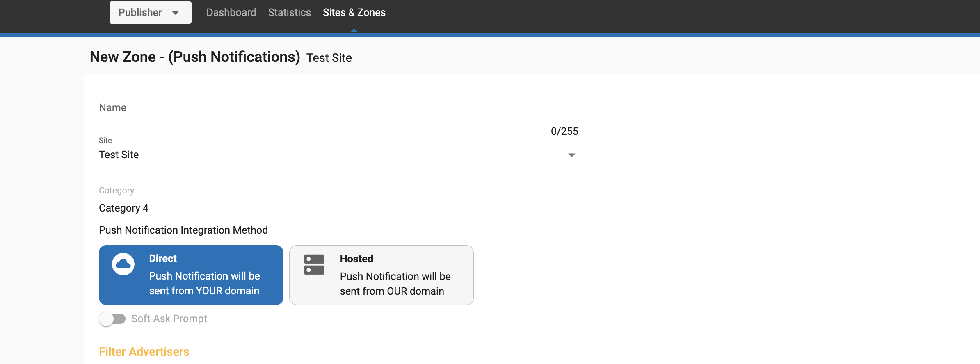Go to the Dashboard tab

(x=231, y=13)
